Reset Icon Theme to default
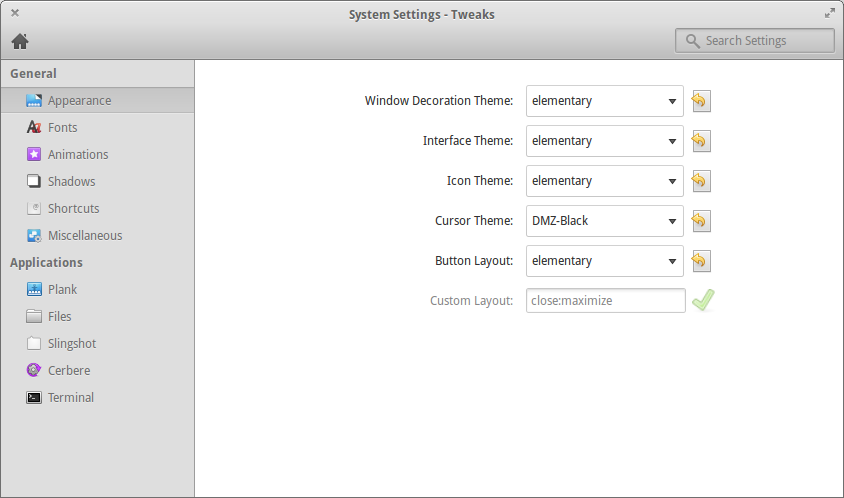The image size is (844, 498). click(701, 181)
